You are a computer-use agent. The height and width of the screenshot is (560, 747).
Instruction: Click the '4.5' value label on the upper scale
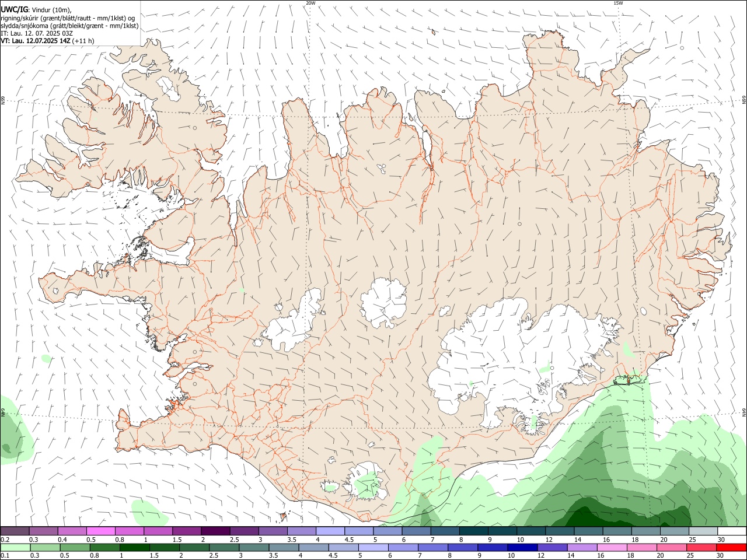(349, 540)
